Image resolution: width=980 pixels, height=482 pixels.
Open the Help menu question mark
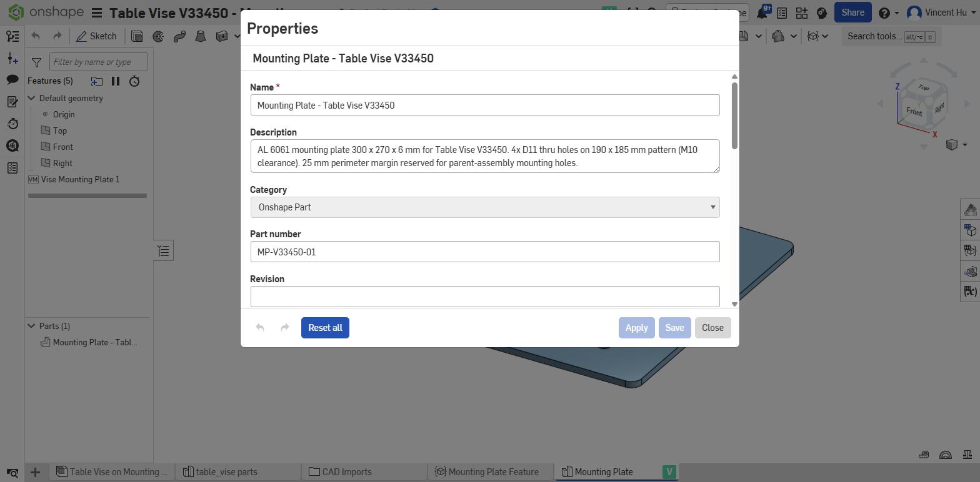point(888,12)
